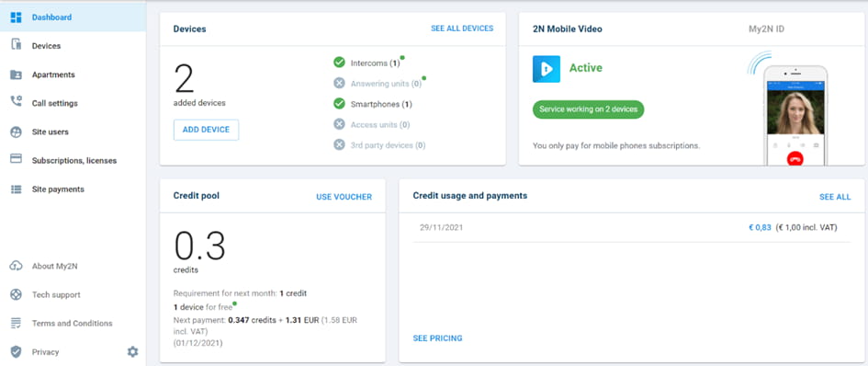Viewport: 868px width, 366px height.
Task: Click the Smartphones (1) entry
Action: (x=381, y=104)
